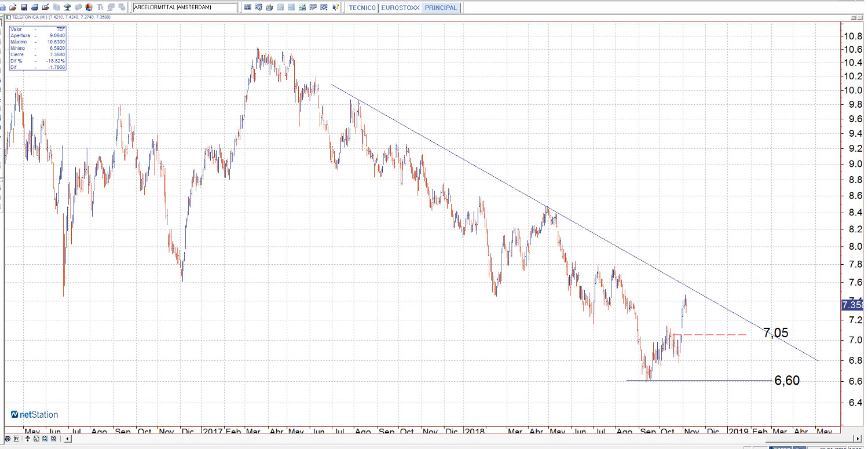Click the ARCELORMITTAL (AMSTERDAM) symbol field
Screen dimensions: 868x449
pyautogui.click(x=185, y=8)
